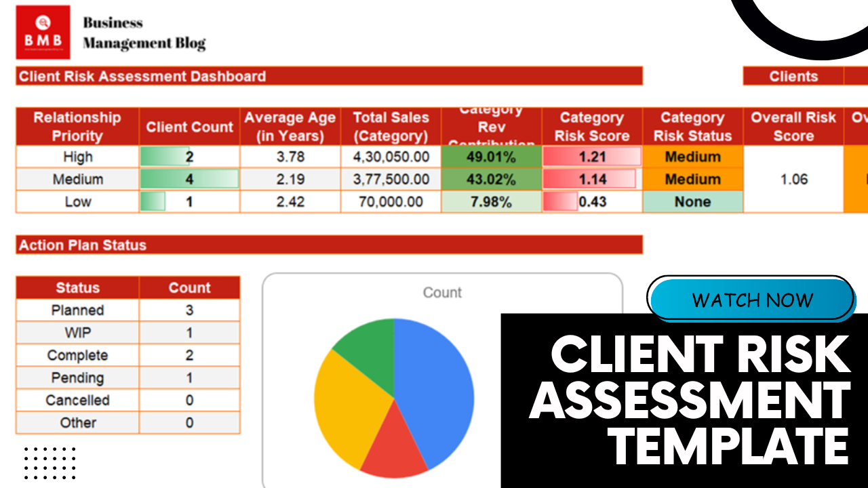The width and height of the screenshot is (868, 488).
Task: Select the Relationship Priority column header
Action: 77,126
